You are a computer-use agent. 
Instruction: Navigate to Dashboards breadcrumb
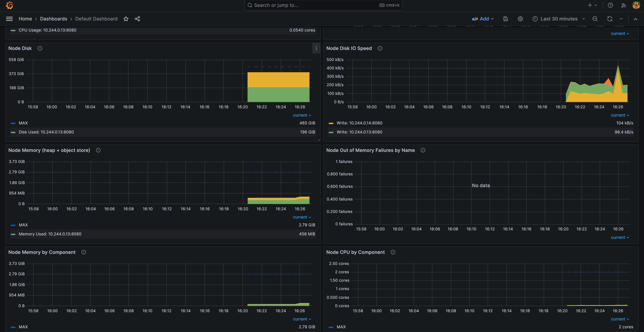[53, 19]
